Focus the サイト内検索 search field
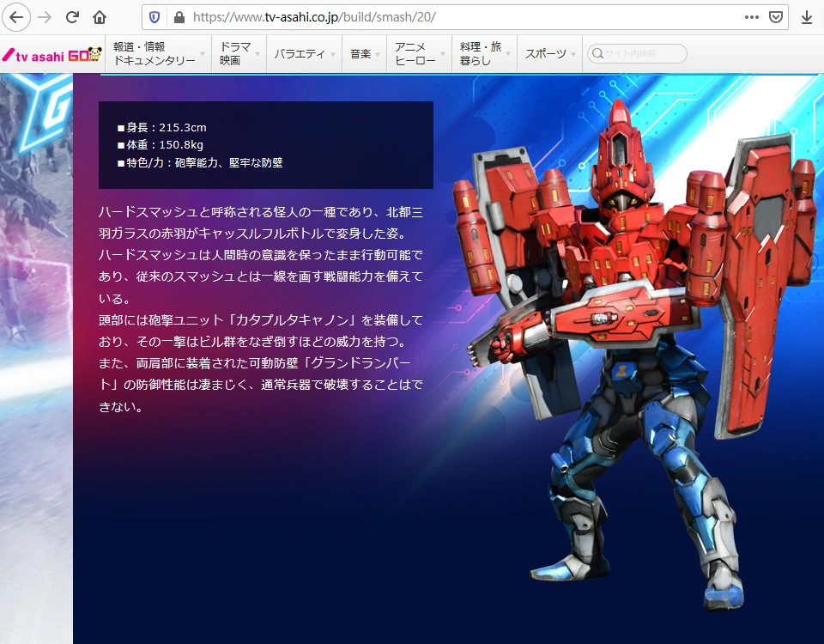Screen dimensions: 824x644 tap(637, 53)
